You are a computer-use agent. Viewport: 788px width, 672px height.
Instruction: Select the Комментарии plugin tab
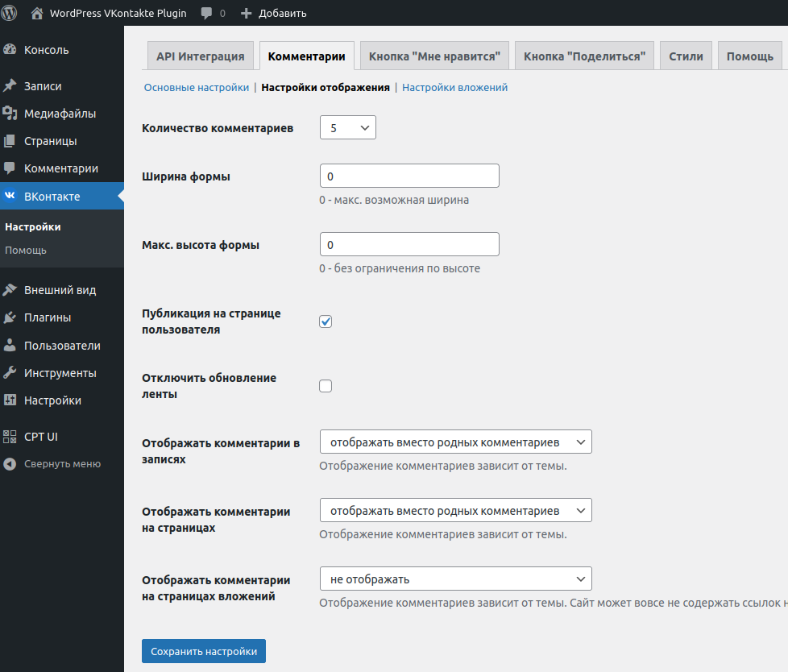click(x=306, y=56)
